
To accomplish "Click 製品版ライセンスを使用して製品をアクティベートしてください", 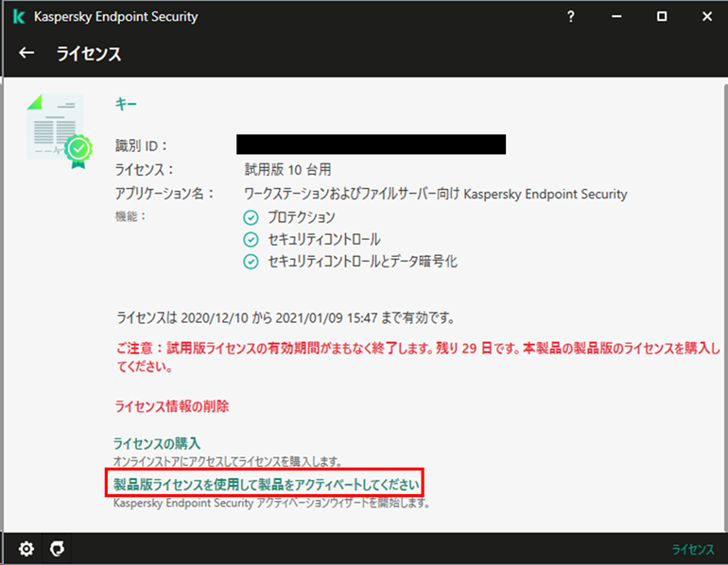I will tap(266, 485).
